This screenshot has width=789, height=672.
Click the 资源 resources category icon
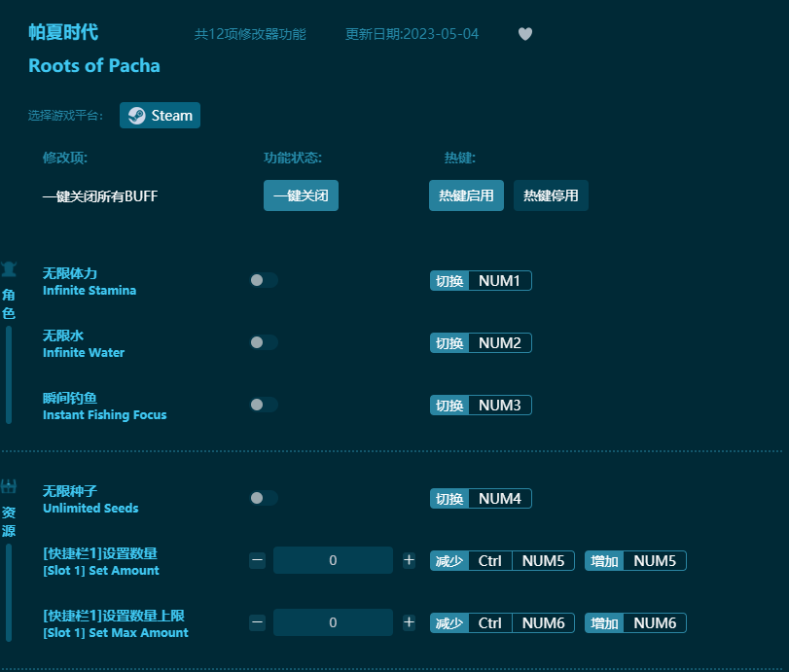(9, 486)
